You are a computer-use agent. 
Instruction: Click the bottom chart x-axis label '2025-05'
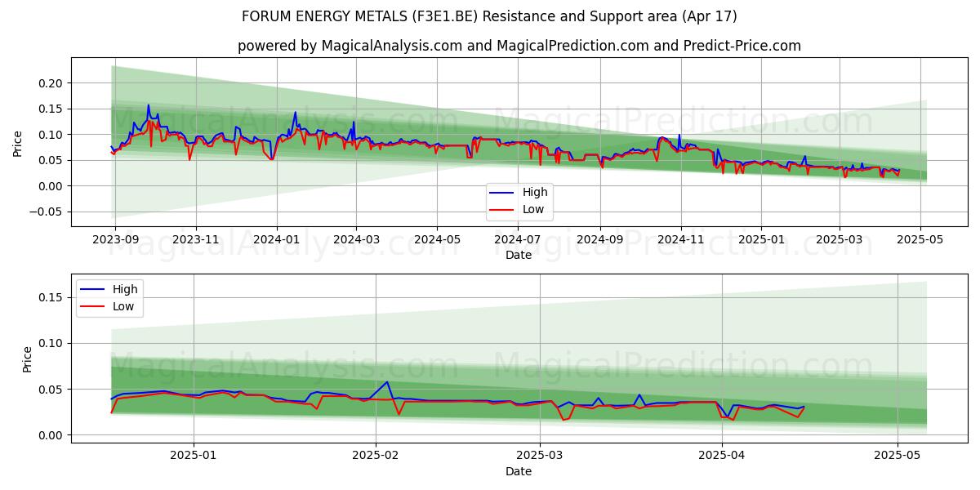[x=898, y=455]
